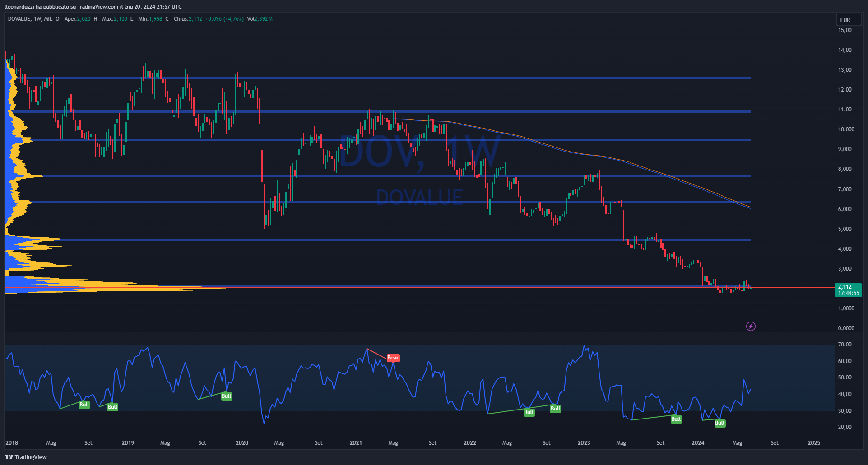The image size is (868, 465).
Task: Click the publication info header text
Action: pos(93,6)
